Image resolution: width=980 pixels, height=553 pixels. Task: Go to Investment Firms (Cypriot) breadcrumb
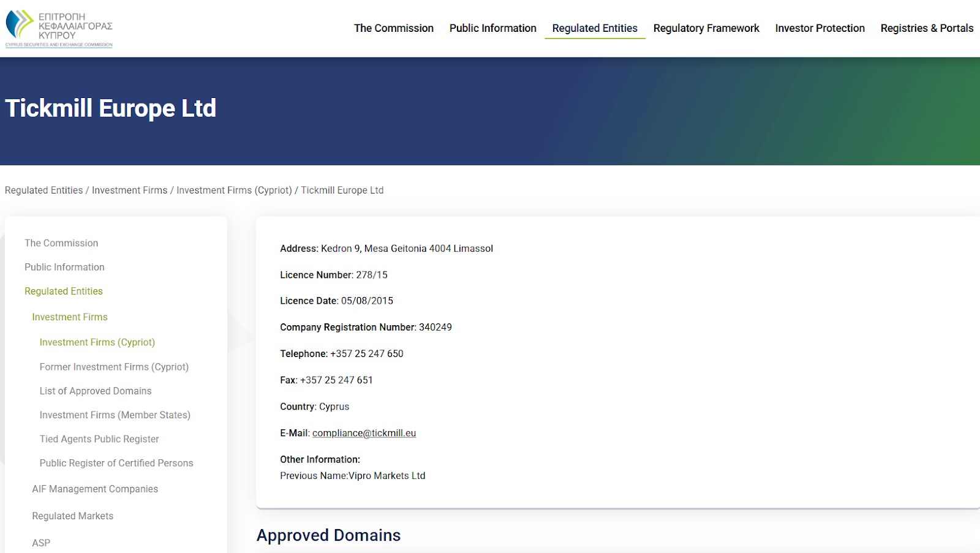[x=234, y=190]
